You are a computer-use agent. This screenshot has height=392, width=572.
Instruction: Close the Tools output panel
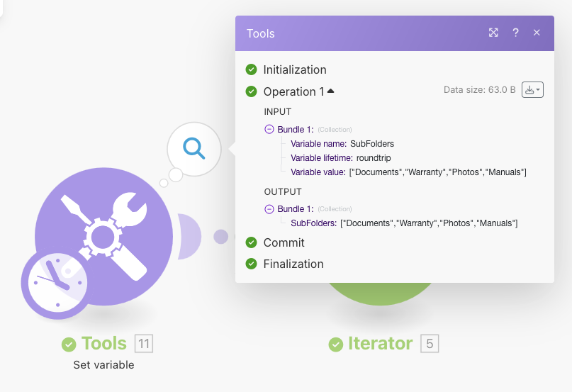tap(537, 33)
